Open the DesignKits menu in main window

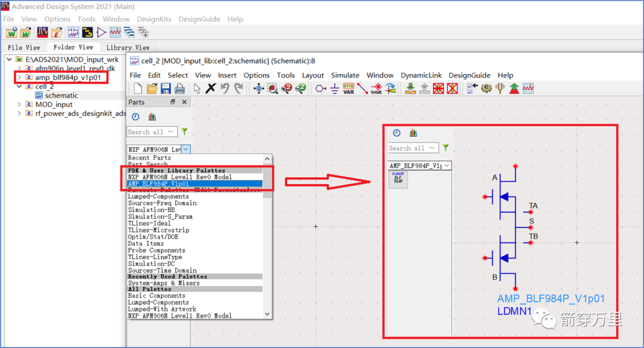[154, 19]
